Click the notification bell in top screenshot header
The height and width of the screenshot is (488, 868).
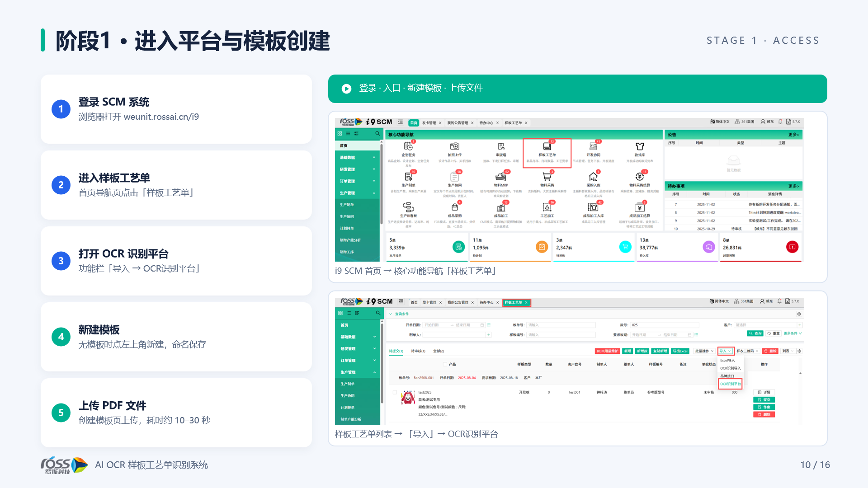pyautogui.click(x=780, y=122)
